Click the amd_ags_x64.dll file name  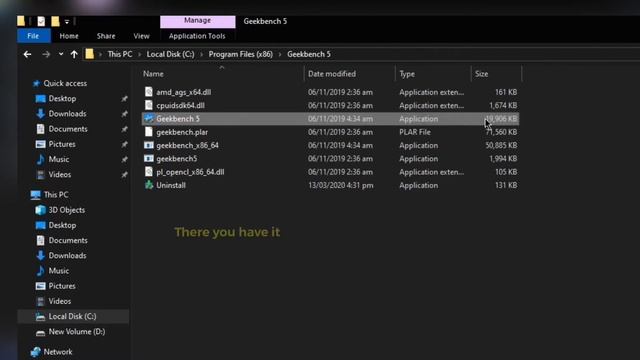[184, 92]
